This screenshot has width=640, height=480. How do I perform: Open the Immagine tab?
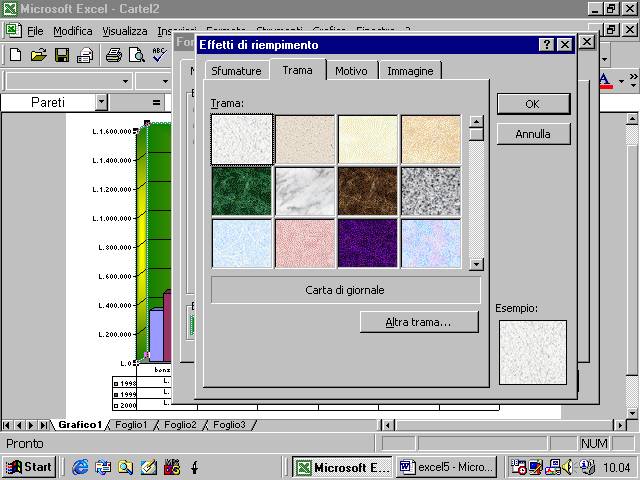click(410, 71)
